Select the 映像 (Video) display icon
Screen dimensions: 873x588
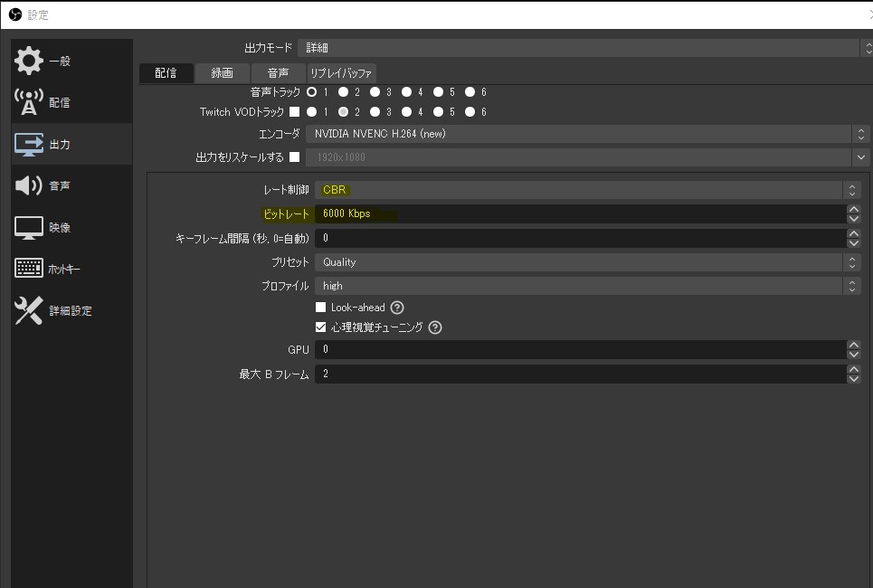click(x=29, y=228)
